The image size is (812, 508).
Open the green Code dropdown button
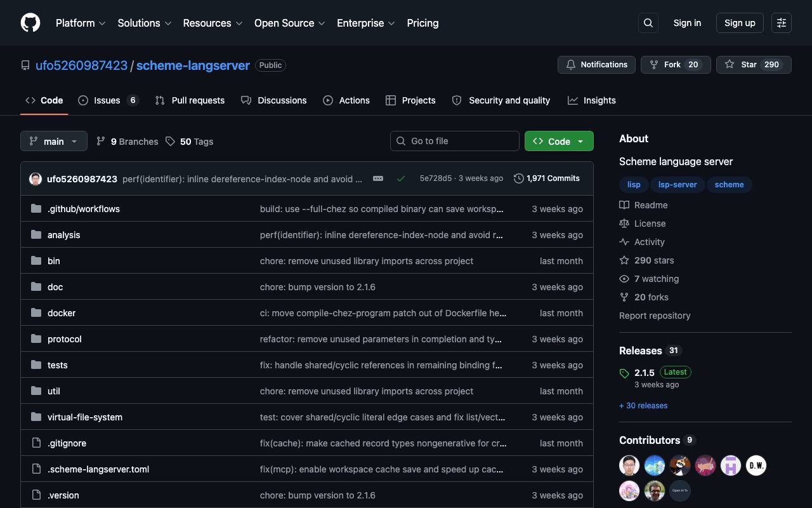coord(559,141)
